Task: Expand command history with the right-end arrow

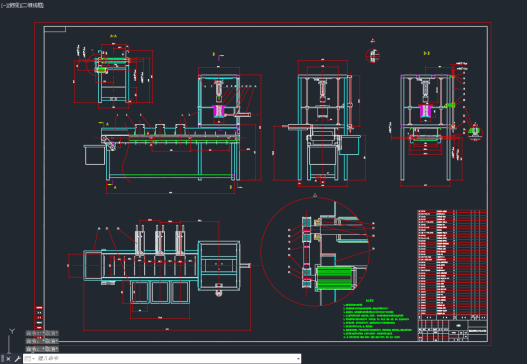Action: 298,359
